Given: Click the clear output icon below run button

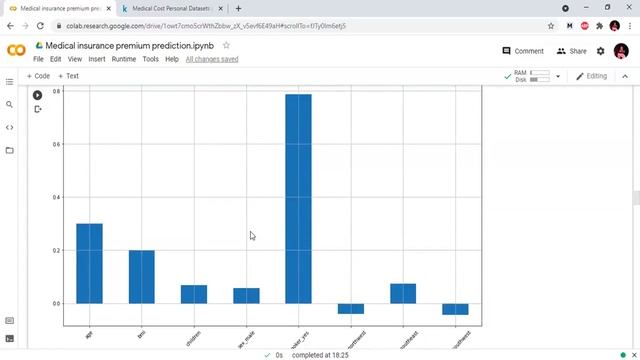Looking at the screenshot, I should [38, 109].
